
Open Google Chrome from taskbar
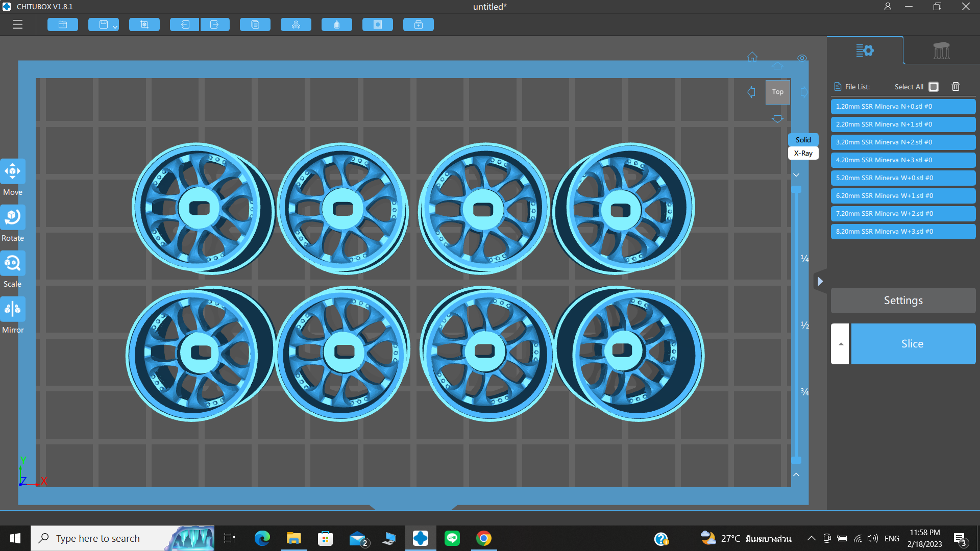point(484,538)
